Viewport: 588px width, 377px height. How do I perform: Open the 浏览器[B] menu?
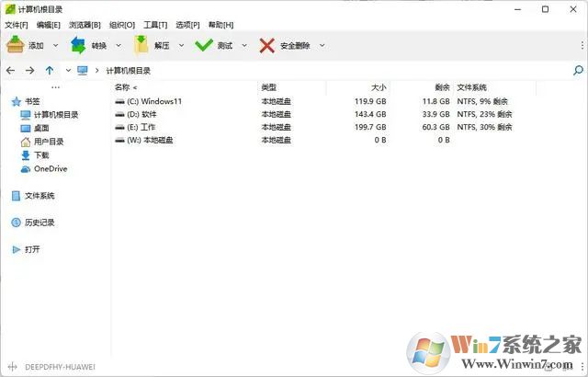85,25
